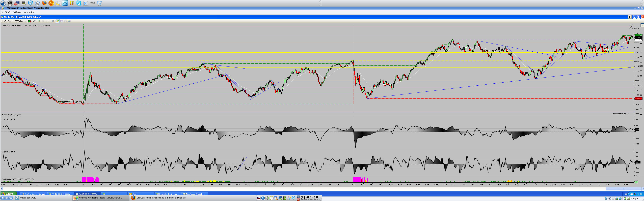
Task: Expand the candlestick chart style dropdown
Action: (32, 21)
